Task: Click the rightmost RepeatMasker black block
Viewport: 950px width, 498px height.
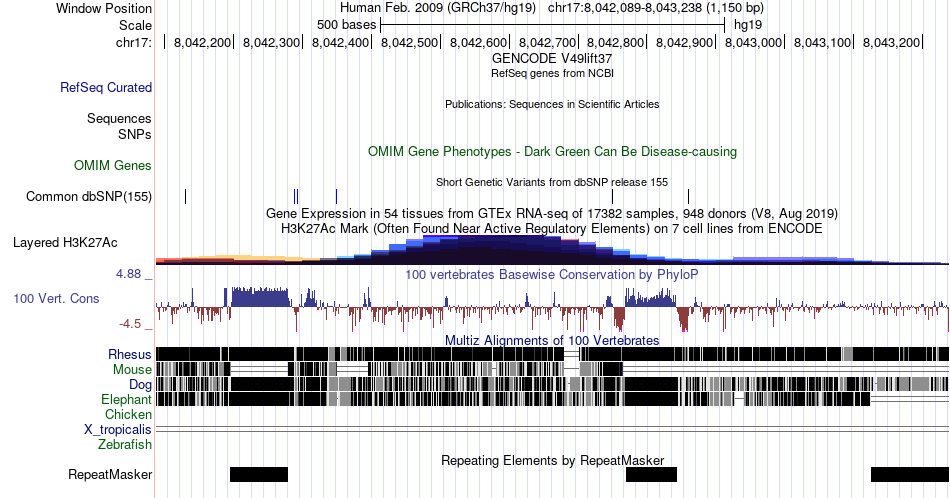Action: point(910,474)
